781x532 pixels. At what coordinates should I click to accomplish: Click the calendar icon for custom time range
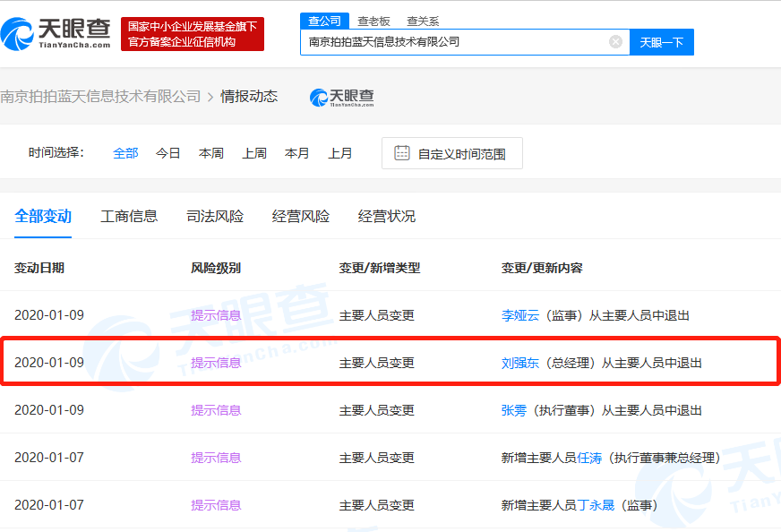pos(402,153)
